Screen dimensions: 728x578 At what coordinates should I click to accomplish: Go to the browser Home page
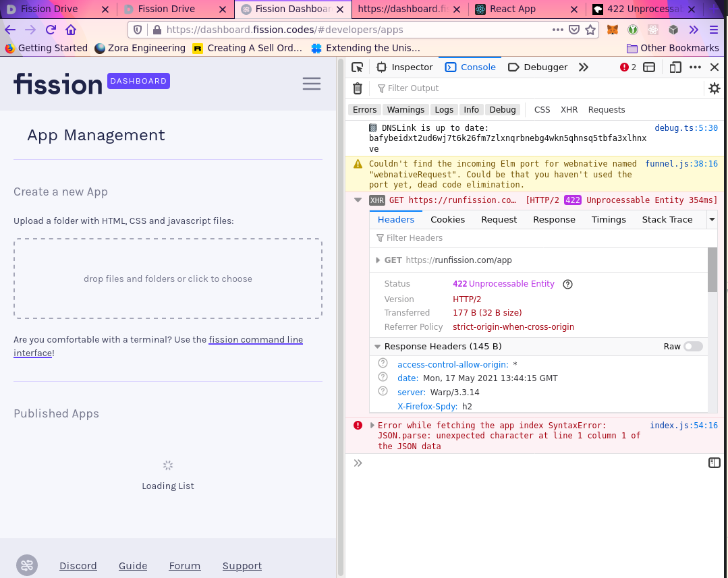pyautogui.click(x=71, y=30)
